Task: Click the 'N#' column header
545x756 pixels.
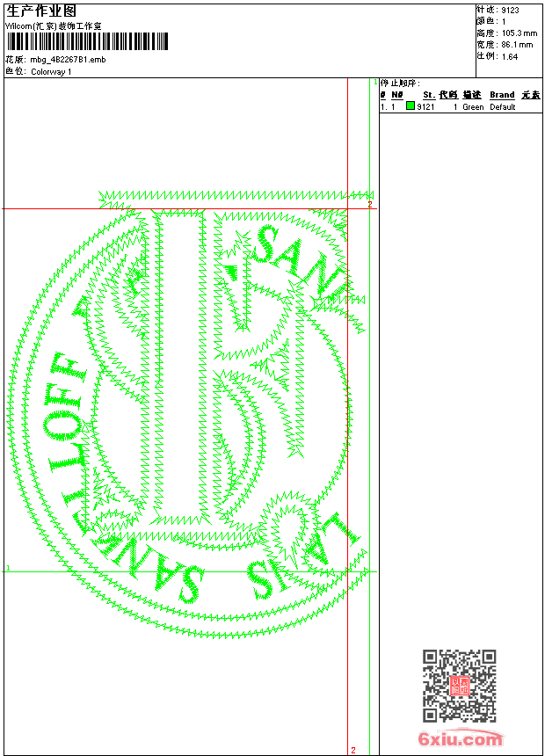Action: (397, 95)
